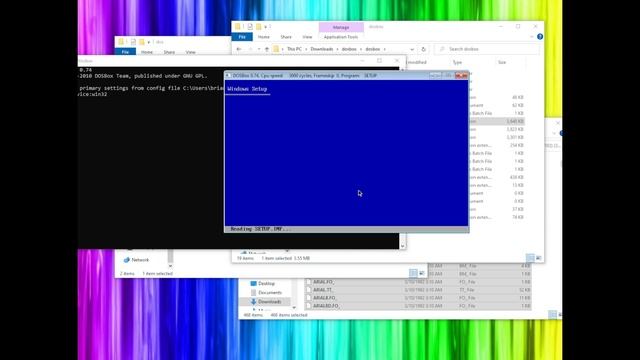Switch dos Explorer to large icons view
Viewport: 640px width, 360px height.
point(422,273)
